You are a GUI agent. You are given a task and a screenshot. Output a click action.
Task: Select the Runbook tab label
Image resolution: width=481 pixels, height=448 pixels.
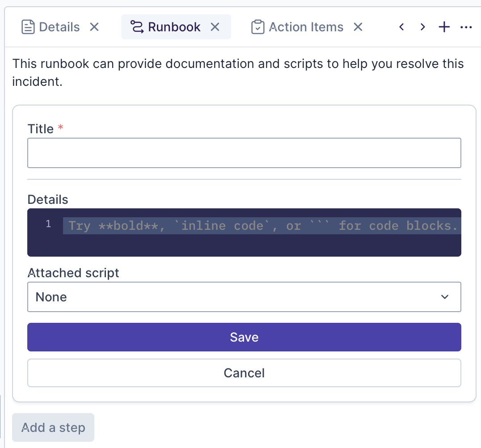[x=174, y=27]
